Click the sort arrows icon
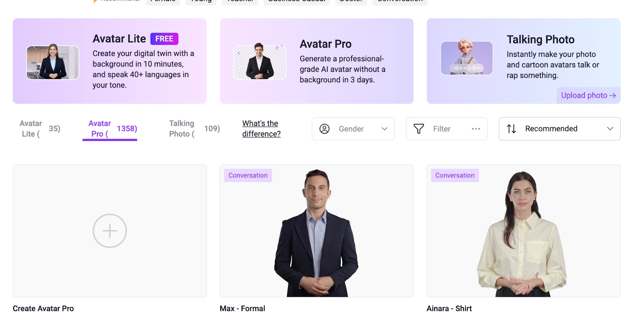Screen dimensions: 644x321 pos(512,129)
